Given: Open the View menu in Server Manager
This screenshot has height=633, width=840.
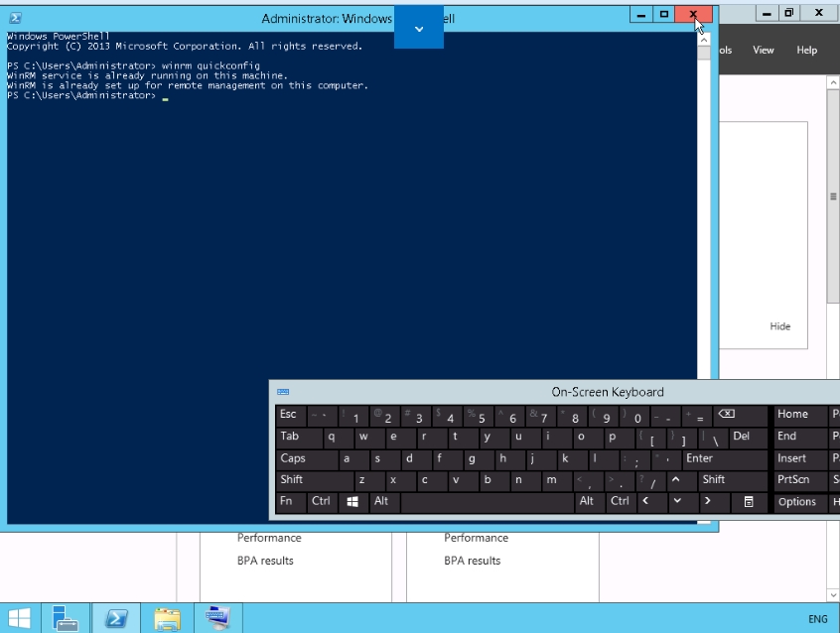Looking at the screenshot, I should point(764,50).
